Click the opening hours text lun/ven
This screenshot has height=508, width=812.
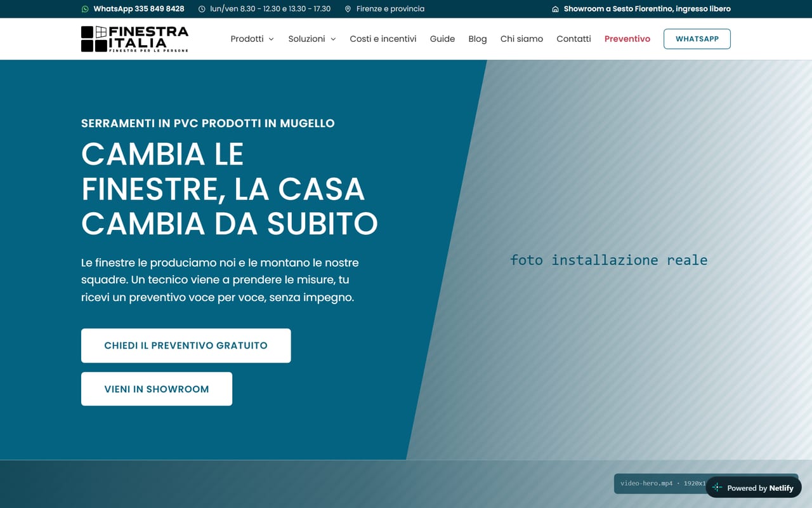270,9
